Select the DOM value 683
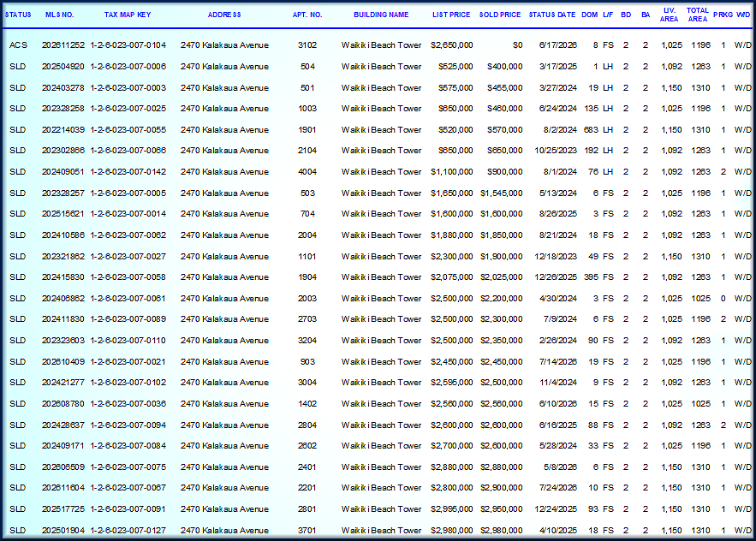This screenshot has height=541, width=756. coord(591,130)
